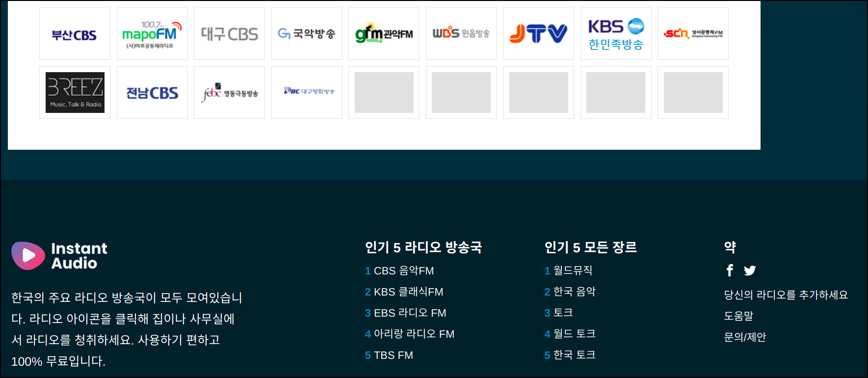The image size is (868, 378).
Task: Click the gray placeholder tile below JTV
Action: click(538, 92)
